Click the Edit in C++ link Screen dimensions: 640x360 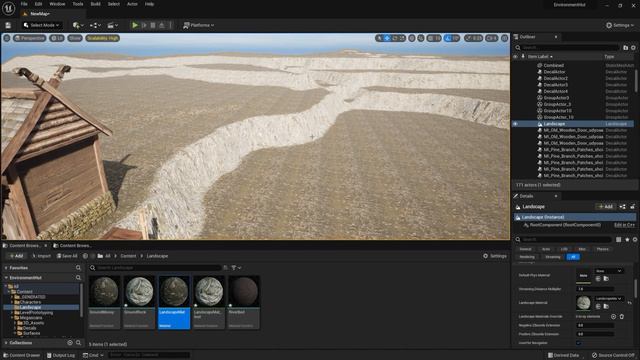624,225
